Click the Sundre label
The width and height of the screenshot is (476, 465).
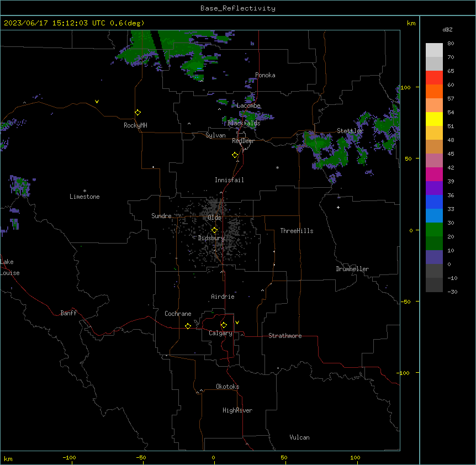[161, 216]
